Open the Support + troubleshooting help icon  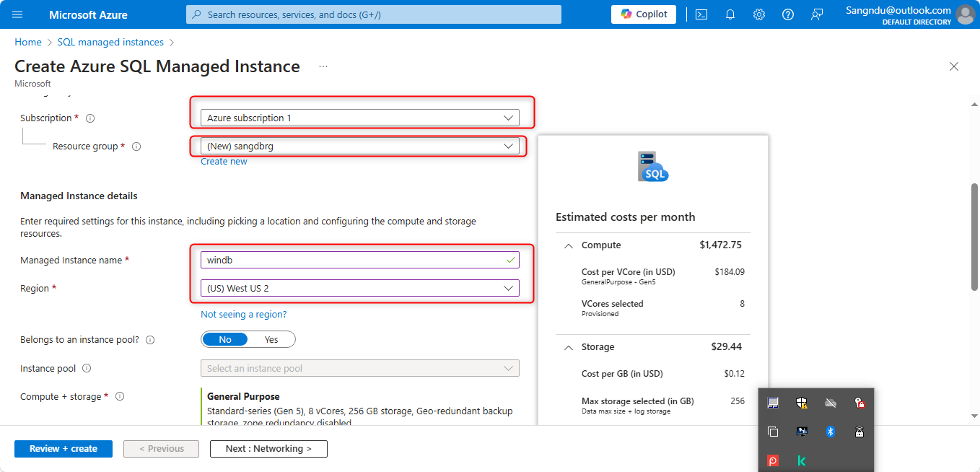pyautogui.click(x=788, y=14)
